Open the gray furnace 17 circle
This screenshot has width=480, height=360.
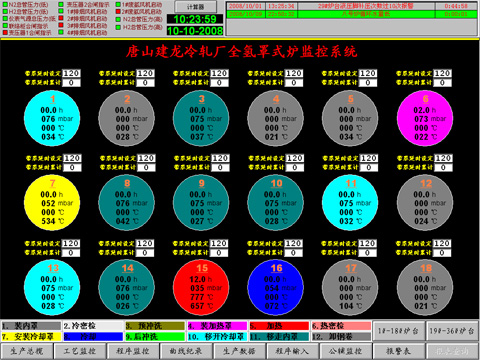coord(350,287)
